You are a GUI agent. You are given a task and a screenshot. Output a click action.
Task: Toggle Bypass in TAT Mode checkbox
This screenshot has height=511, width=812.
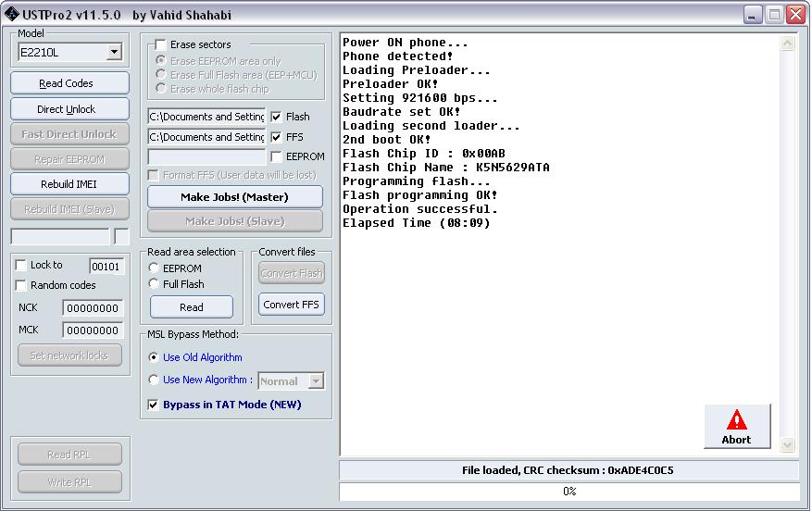pyautogui.click(x=153, y=405)
